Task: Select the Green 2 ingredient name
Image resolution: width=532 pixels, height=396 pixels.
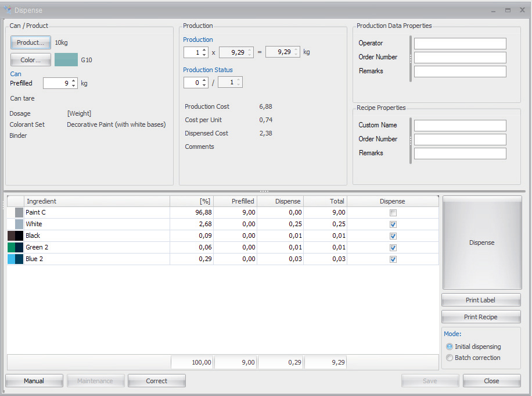Action: click(37, 247)
